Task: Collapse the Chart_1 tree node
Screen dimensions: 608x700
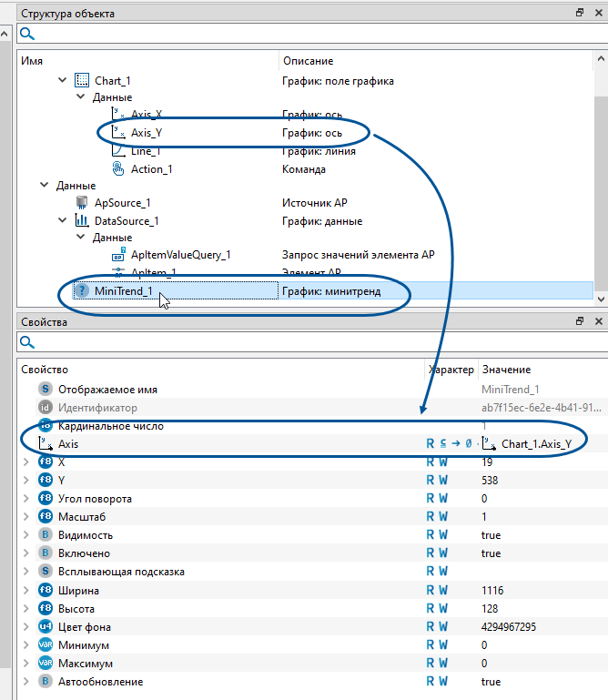Action: tap(62, 80)
